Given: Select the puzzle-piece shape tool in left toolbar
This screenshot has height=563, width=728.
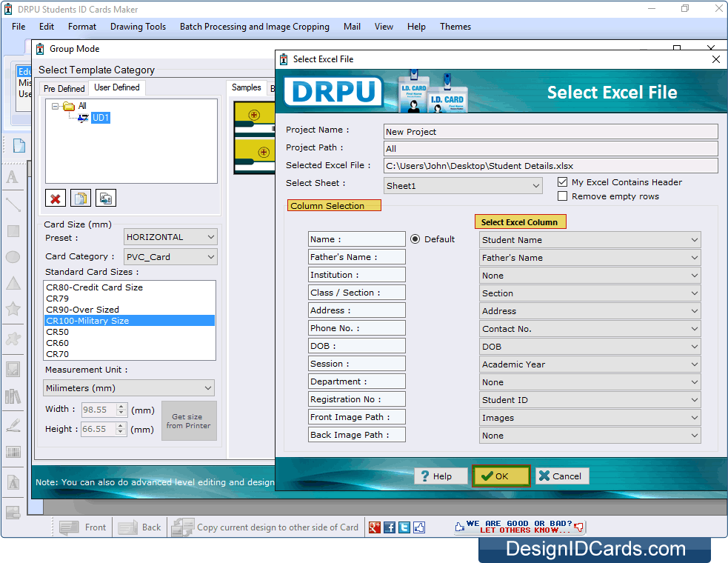Looking at the screenshot, I should point(13,339).
